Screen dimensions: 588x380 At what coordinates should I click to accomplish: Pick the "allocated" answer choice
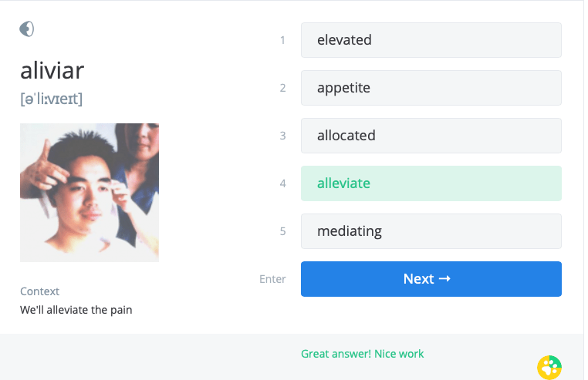coord(431,136)
